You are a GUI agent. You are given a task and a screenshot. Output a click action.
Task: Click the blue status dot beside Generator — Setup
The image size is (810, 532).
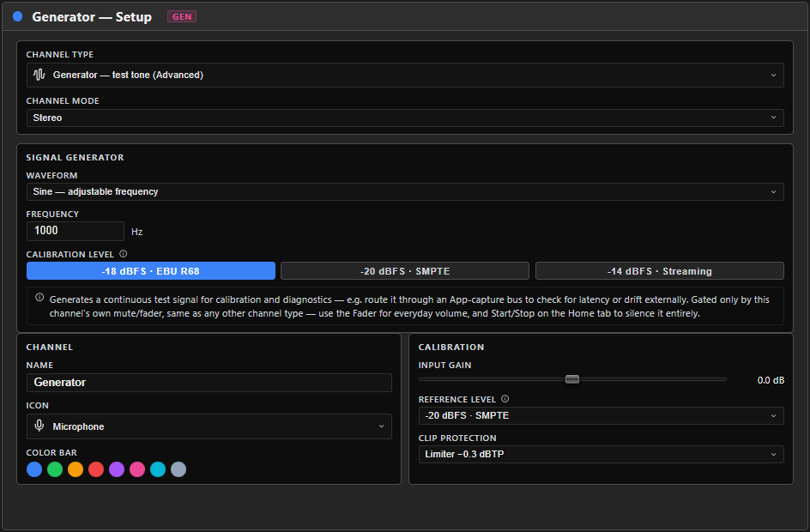pyautogui.click(x=17, y=16)
